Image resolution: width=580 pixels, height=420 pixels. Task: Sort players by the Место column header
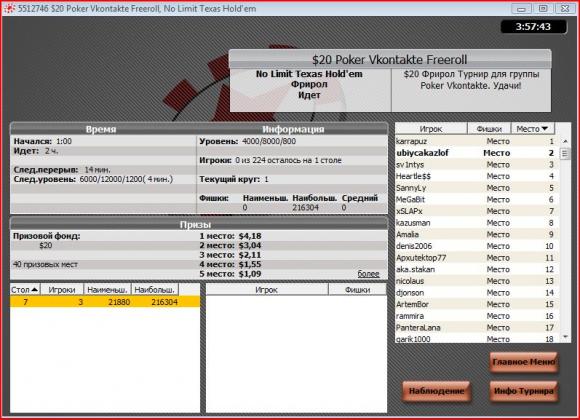point(532,128)
